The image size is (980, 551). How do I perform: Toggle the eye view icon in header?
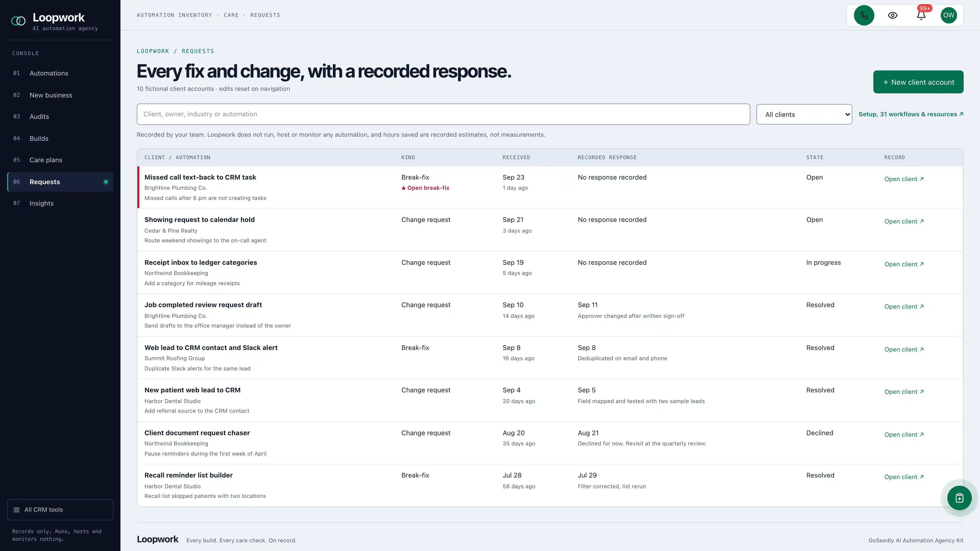pyautogui.click(x=892, y=15)
